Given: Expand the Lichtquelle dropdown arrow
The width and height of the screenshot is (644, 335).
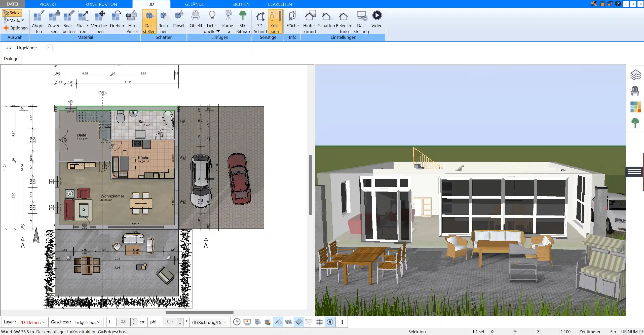Looking at the screenshot, I should pos(218,31).
